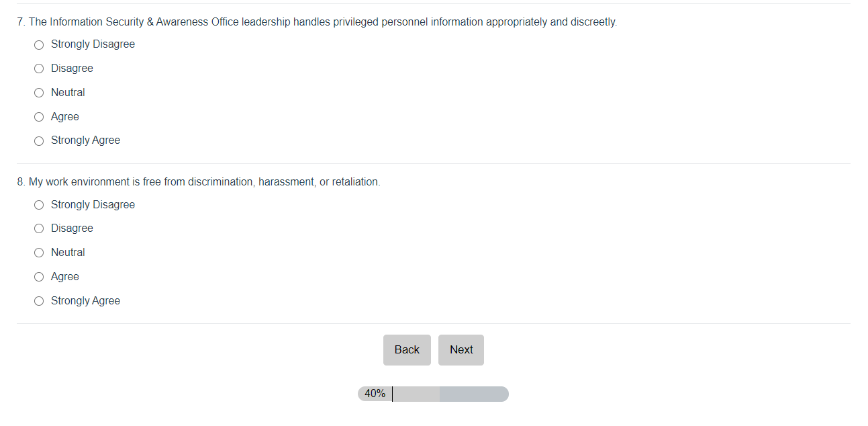Click the Strongly Disagree label under question 8
The image size is (868, 426).
coord(93,205)
